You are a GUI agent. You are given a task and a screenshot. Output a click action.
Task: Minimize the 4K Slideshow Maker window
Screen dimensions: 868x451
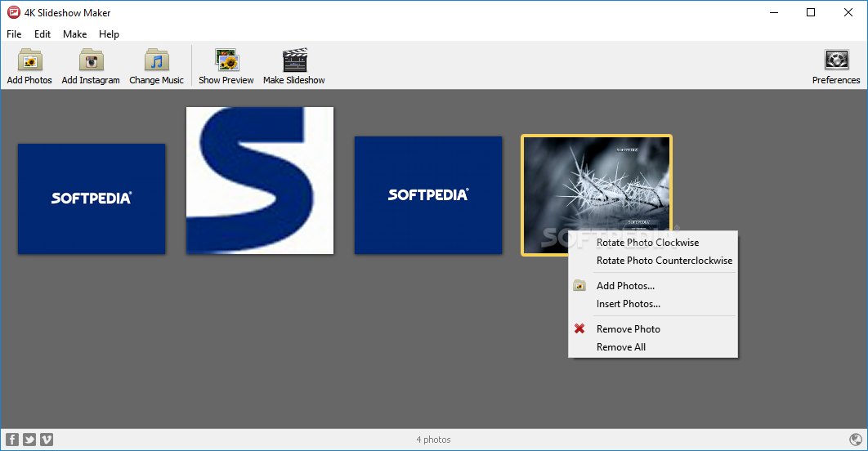click(x=774, y=12)
